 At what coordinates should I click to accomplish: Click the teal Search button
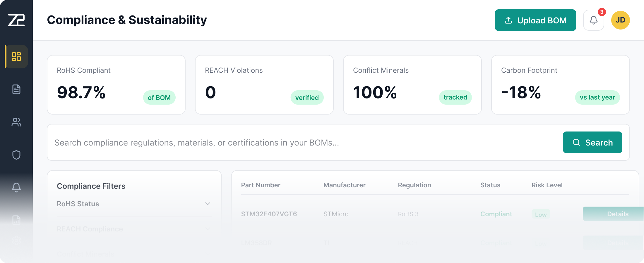(592, 142)
